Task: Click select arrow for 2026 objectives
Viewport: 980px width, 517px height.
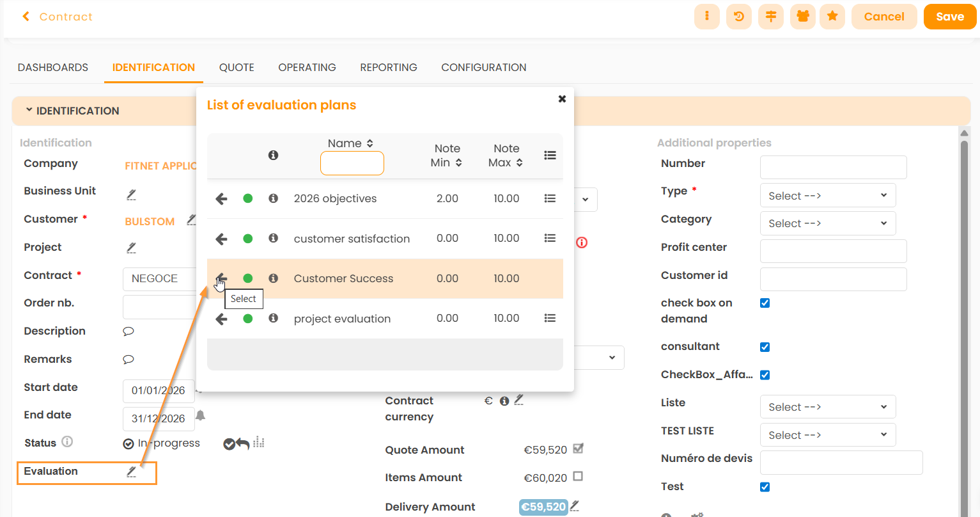Action: click(221, 199)
